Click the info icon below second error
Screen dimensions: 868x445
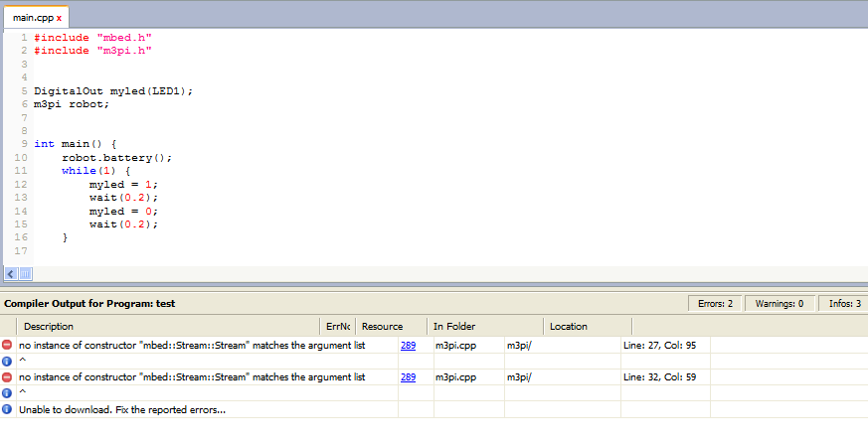click(x=7, y=393)
